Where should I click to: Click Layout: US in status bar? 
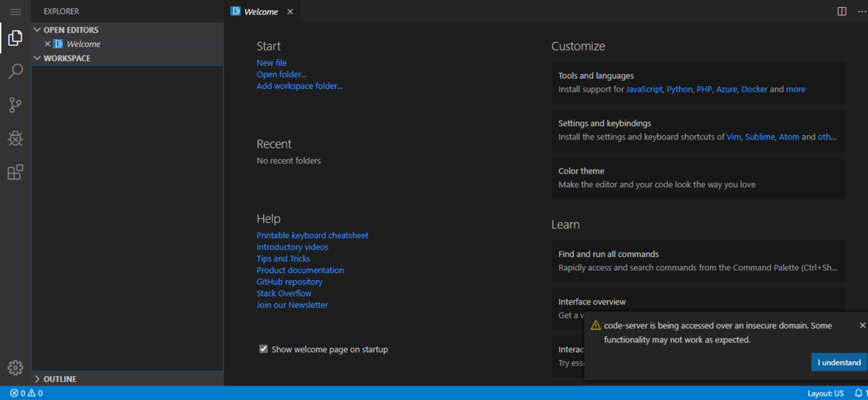[825, 394]
